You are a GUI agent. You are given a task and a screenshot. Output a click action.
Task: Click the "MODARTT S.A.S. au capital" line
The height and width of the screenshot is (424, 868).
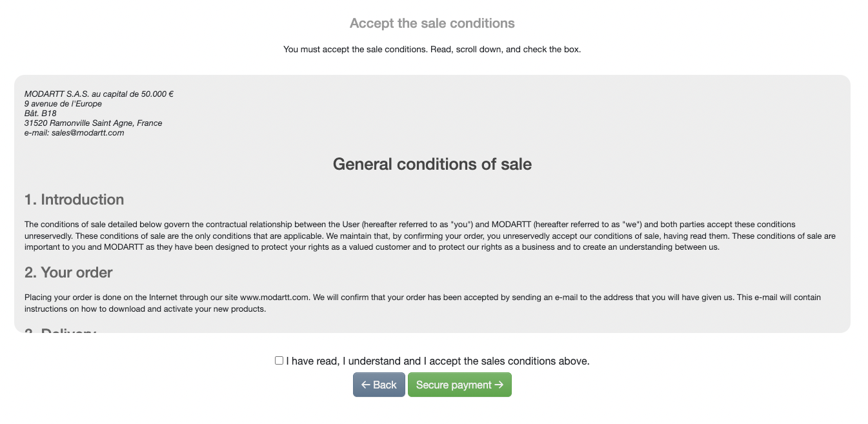coord(99,94)
